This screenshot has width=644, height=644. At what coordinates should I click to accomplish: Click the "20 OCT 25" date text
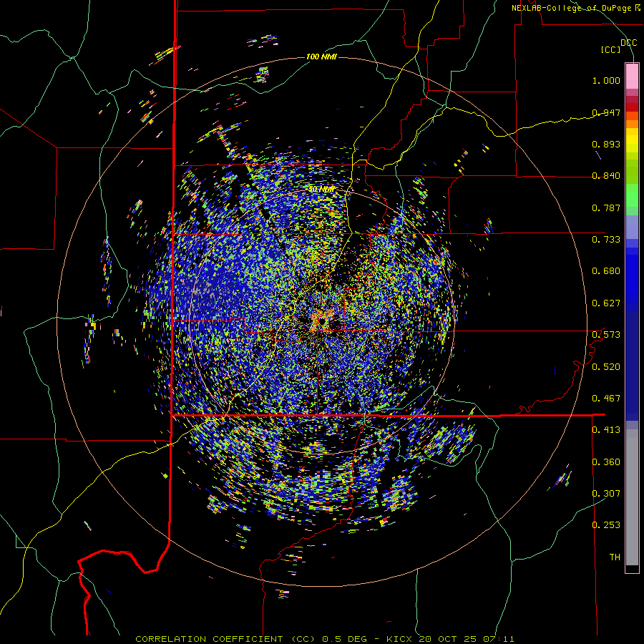point(447,639)
